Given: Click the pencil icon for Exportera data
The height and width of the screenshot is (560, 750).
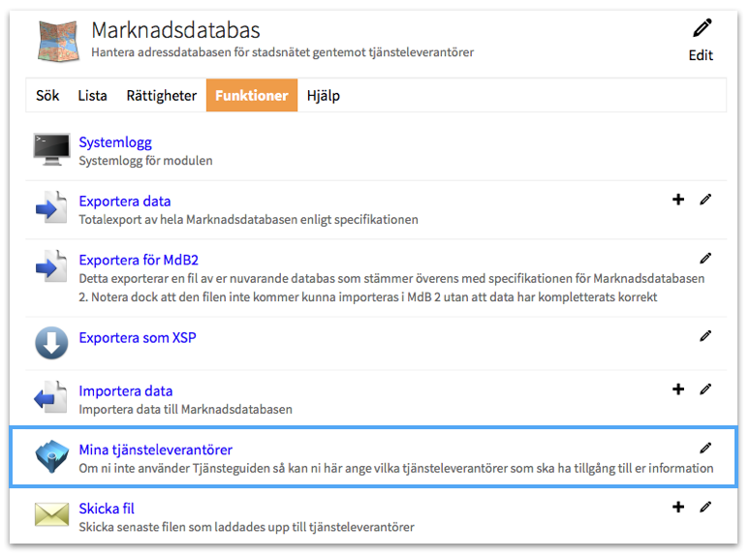Looking at the screenshot, I should click(x=705, y=200).
